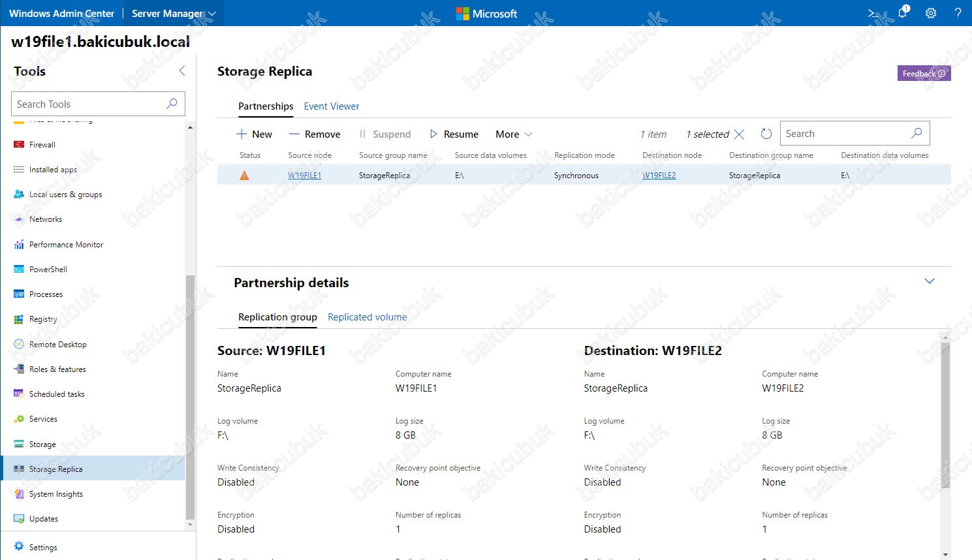Expand the More actions dropdown
Screen dimensions: 972x560
(514, 134)
